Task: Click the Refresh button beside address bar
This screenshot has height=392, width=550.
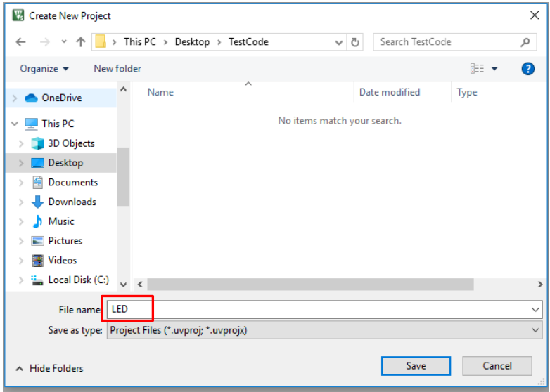Action: tap(355, 42)
